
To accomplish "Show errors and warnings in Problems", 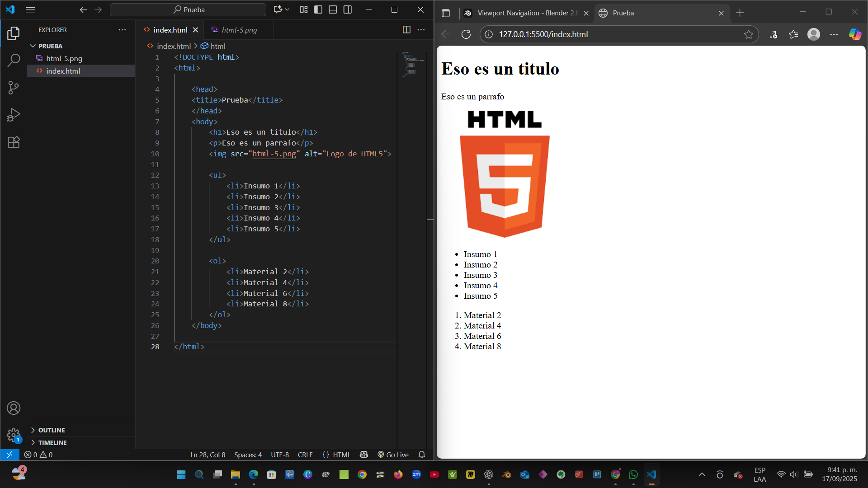I will pos(38,455).
